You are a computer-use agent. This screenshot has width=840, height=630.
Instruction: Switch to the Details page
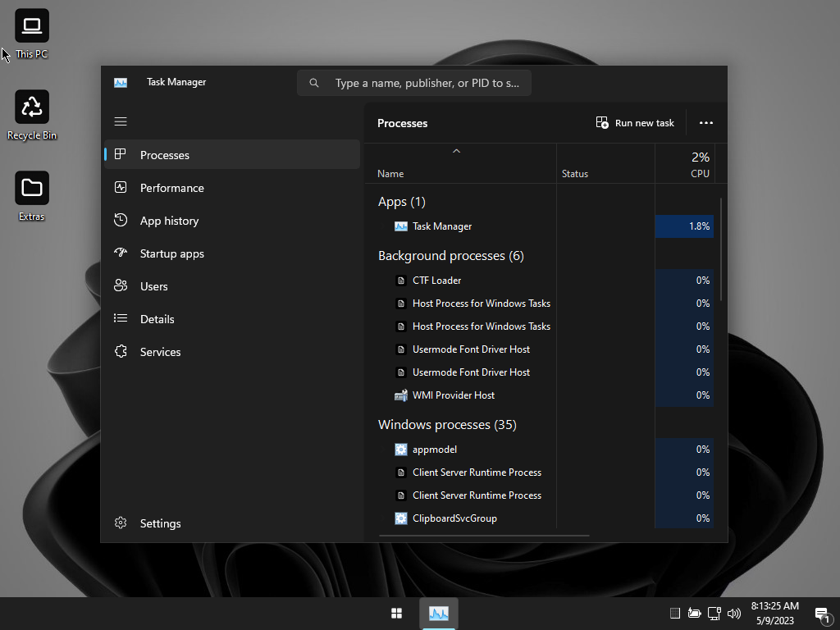click(x=232, y=318)
